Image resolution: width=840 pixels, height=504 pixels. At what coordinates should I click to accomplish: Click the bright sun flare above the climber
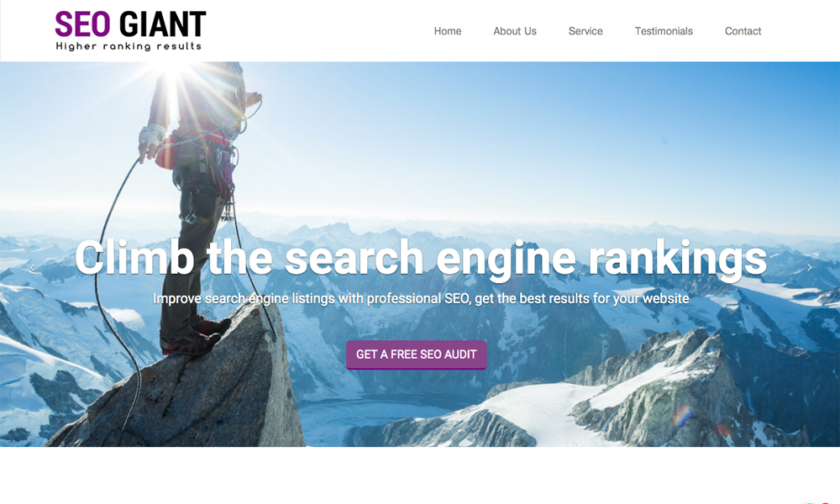172,81
